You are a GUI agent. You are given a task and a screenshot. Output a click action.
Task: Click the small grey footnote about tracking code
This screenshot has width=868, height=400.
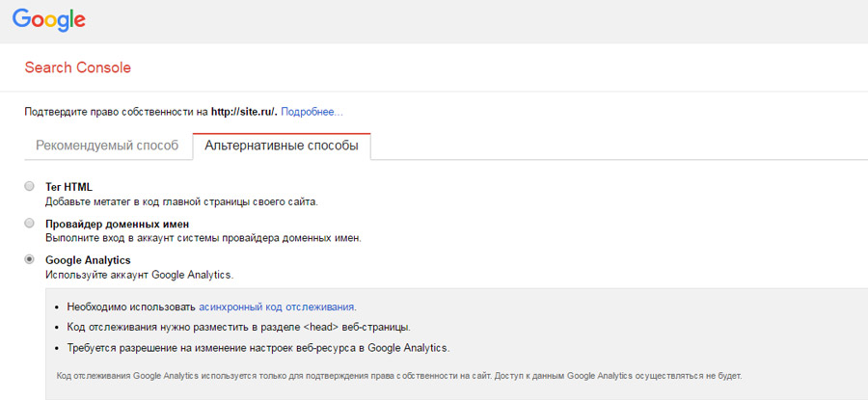[x=400, y=375]
